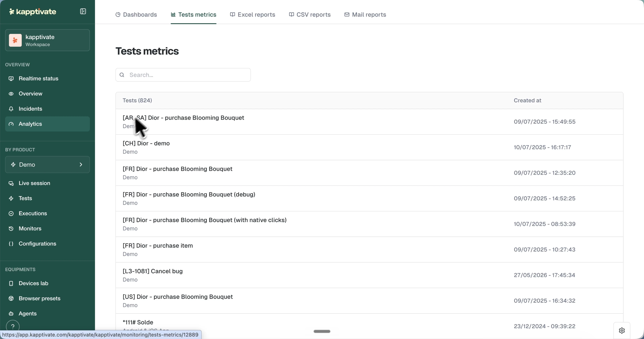644x339 pixels.
Task: Click the CSV reports book icon
Action: click(x=291, y=14)
